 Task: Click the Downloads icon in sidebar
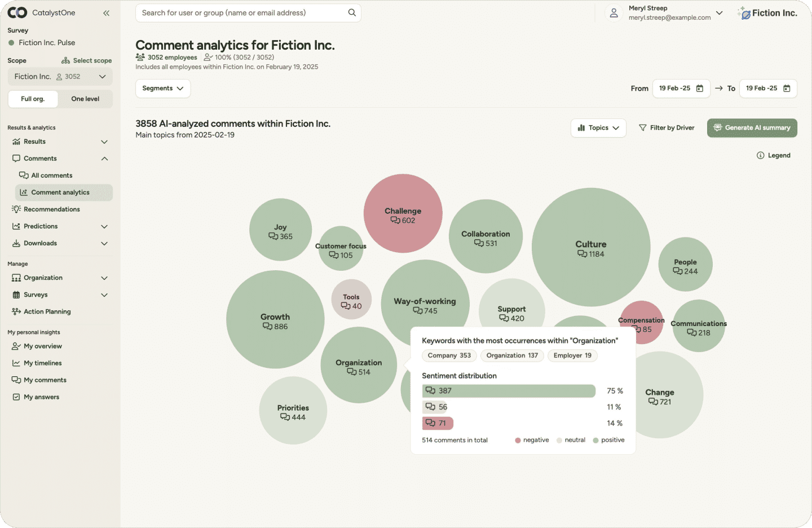pyautogui.click(x=16, y=244)
